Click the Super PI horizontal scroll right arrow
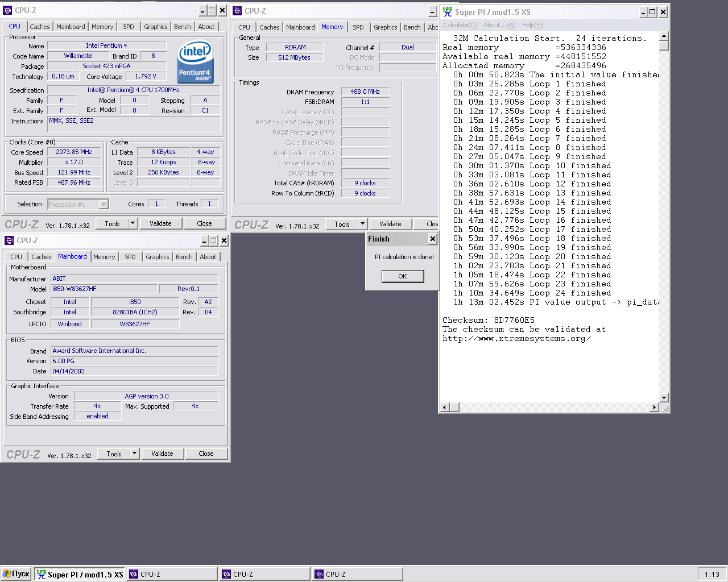The height and width of the screenshot is (582, 728). coord(654,407)
